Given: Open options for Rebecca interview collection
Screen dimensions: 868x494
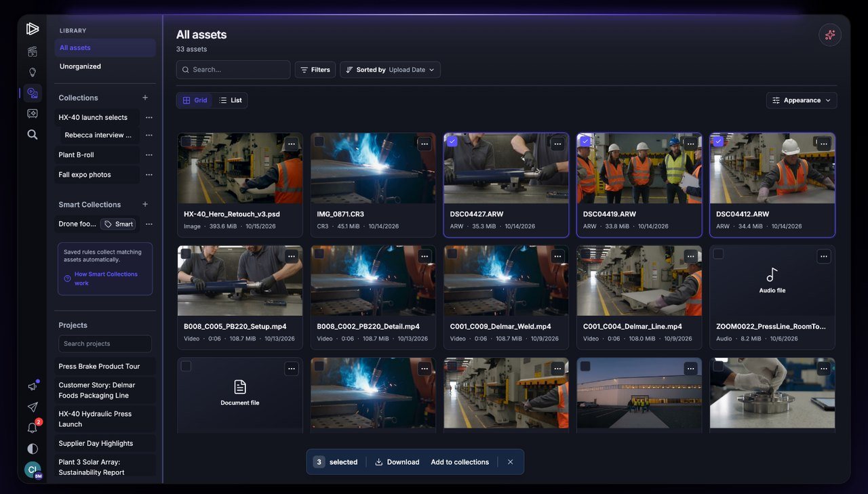Looking at the screenshot, I should 149,135.
